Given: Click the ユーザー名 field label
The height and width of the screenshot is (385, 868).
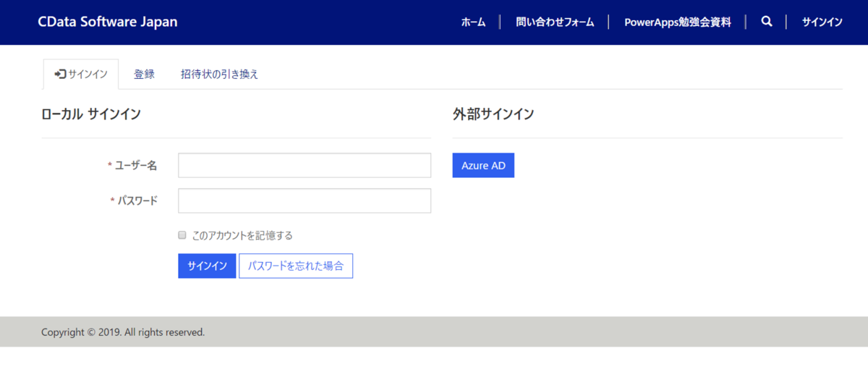Looking at the screenshot, I should click(136, 165).
